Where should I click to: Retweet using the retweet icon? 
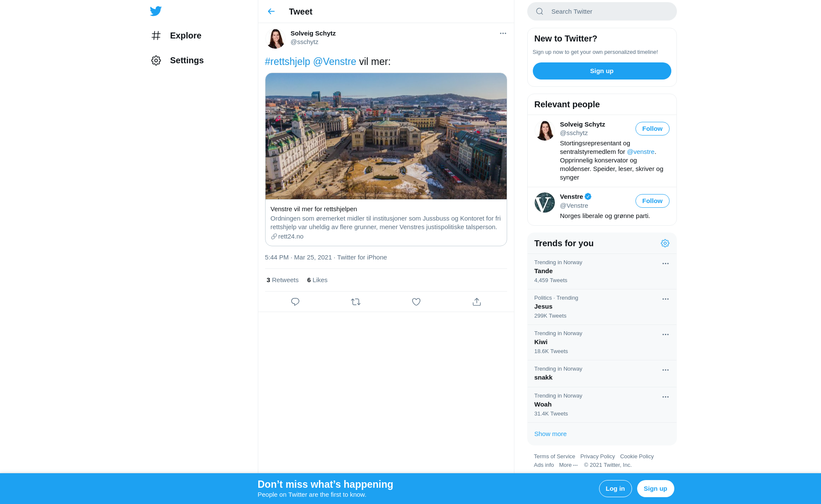click(x=356, y=302)
